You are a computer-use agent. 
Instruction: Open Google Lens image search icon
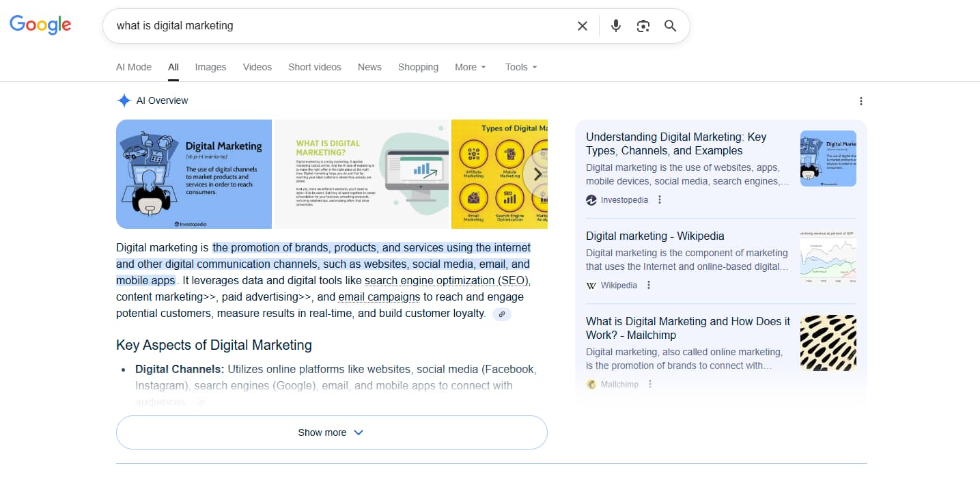tap(643, 26)
